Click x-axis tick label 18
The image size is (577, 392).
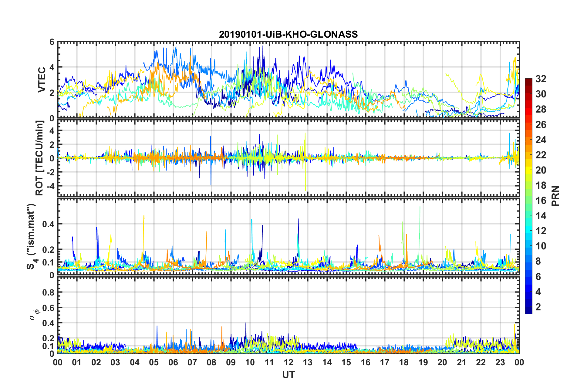pos(404,362)
